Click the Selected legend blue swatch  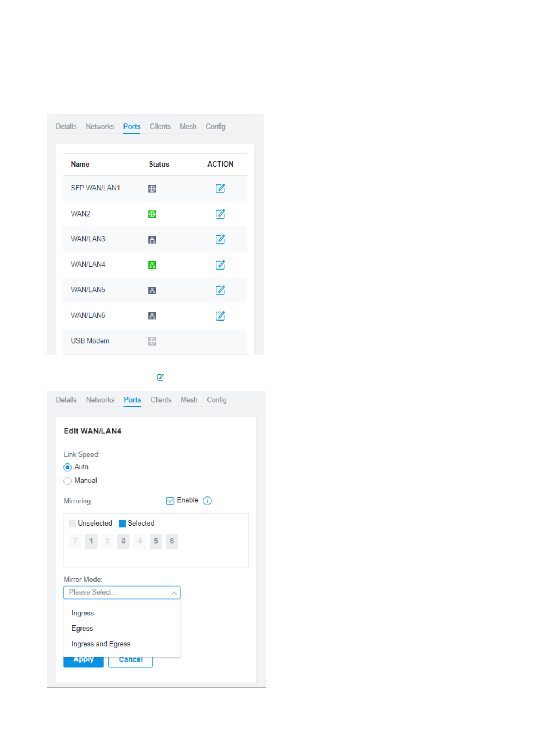pos(122,524)
